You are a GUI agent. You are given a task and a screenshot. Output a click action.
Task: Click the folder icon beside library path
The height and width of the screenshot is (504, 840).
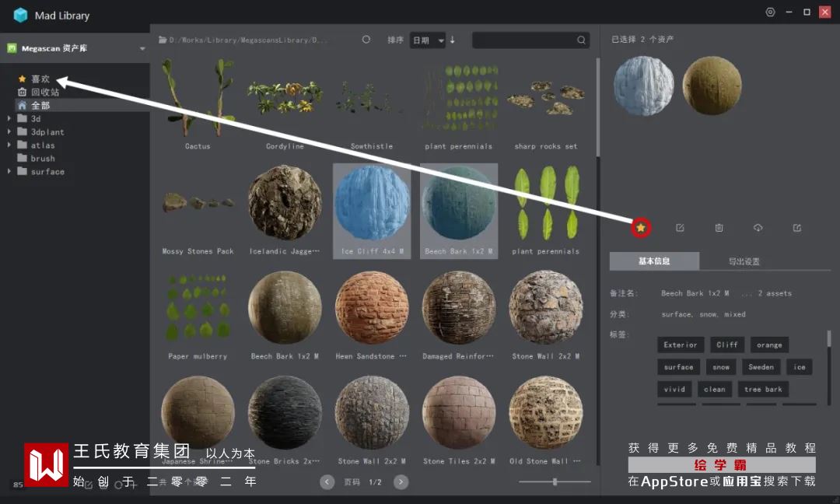163,40
